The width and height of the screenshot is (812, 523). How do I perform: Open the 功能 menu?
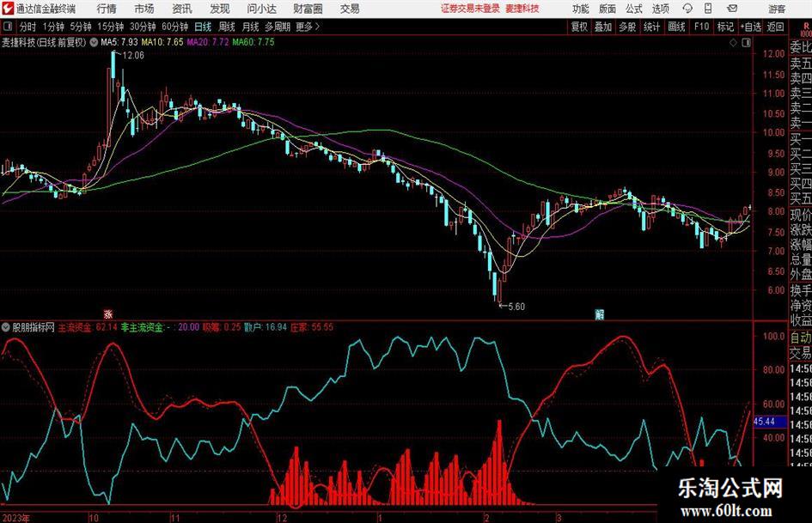(x=581, y=9)
